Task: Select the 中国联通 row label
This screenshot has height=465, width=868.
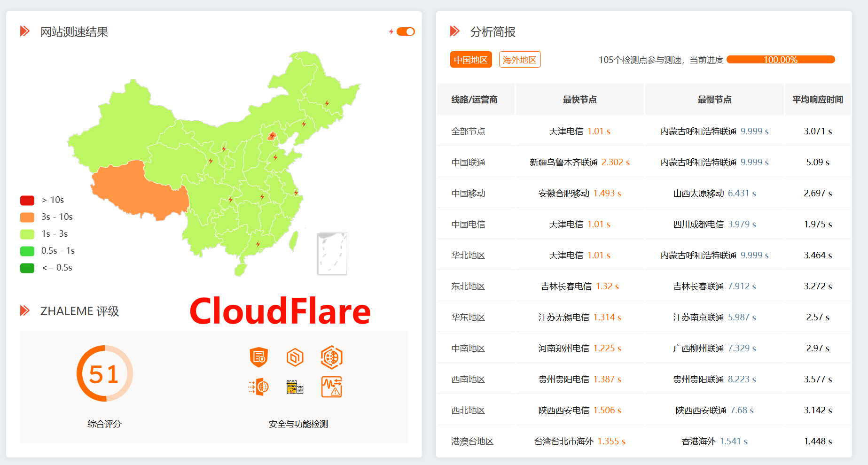Action: point(468,163)
